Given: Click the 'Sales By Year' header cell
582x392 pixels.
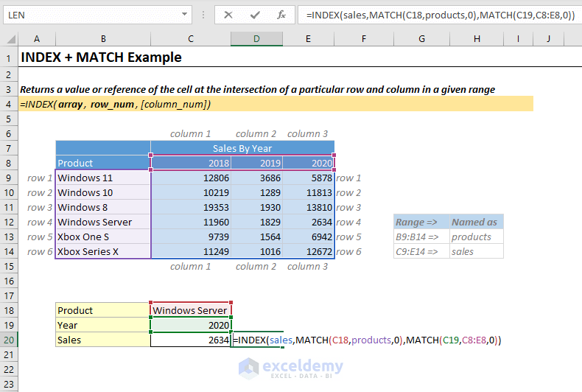Looking at the screenshot, I should [x=242, y=149].
